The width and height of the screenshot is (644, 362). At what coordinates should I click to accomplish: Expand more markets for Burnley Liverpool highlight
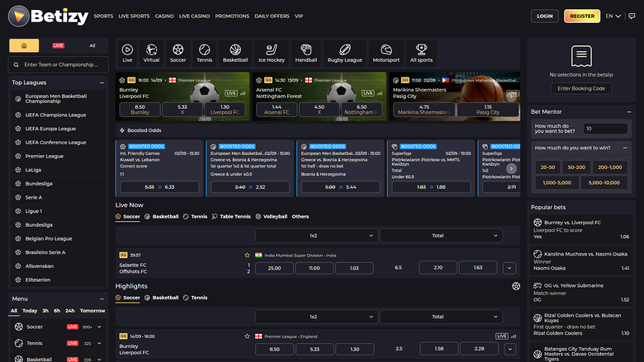pyautogui.click(x=509, y=350)
